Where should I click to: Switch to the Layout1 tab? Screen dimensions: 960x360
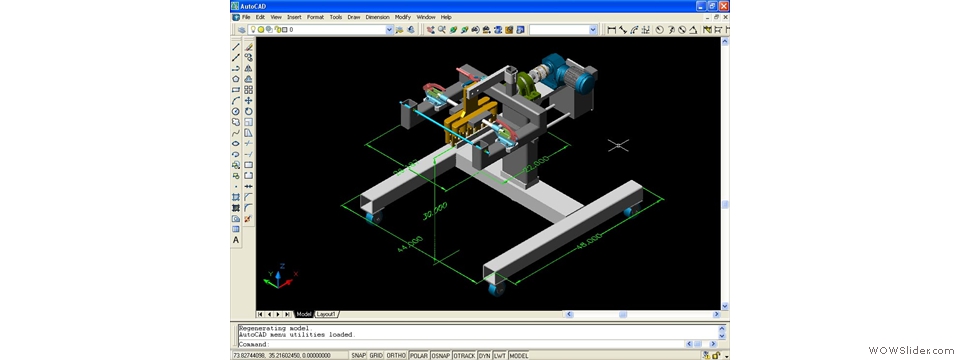[326, 314]
